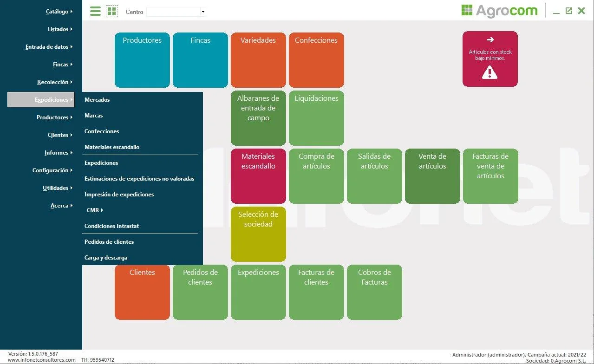This screenshot has width=594, height=364.
Task: Switch to list view with hamburger icon
Action: click(x=95, y=11)
